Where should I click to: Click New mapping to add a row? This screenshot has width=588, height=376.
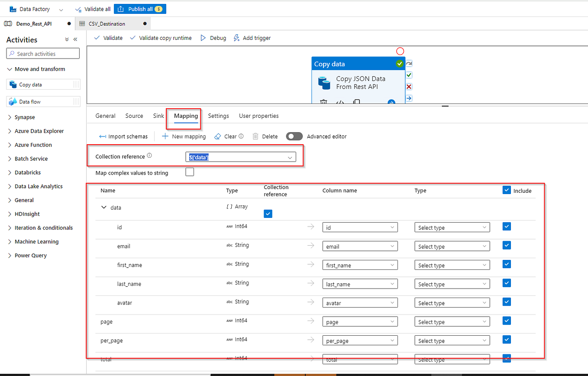184,136
